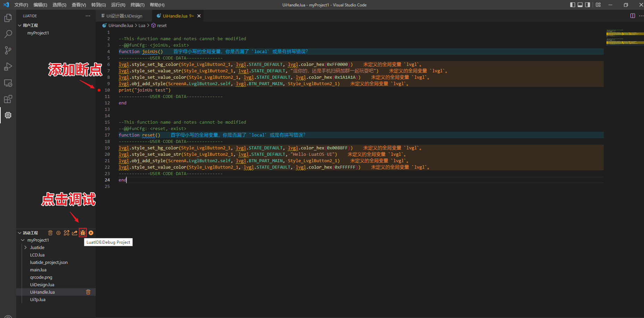644x318 pixels.
Task: Open project settings gear in 活动工程 toolbar
Action: tap(58, 233)
